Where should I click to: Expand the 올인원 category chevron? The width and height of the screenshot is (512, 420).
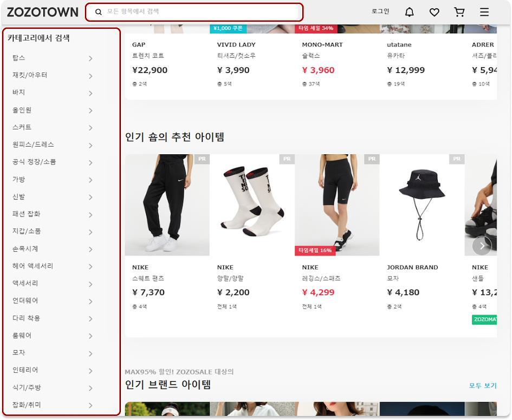coord(90,110)
